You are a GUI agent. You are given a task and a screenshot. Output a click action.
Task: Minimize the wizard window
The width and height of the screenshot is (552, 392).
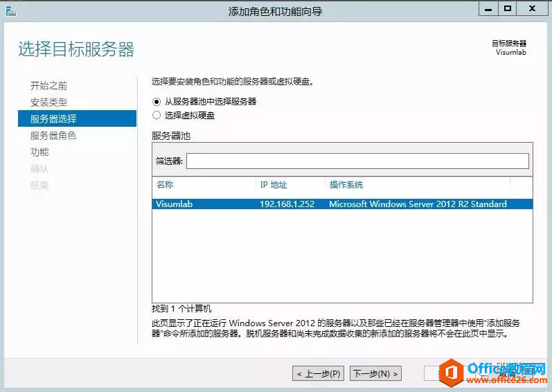pyautogui.click(x=488, y=8)
